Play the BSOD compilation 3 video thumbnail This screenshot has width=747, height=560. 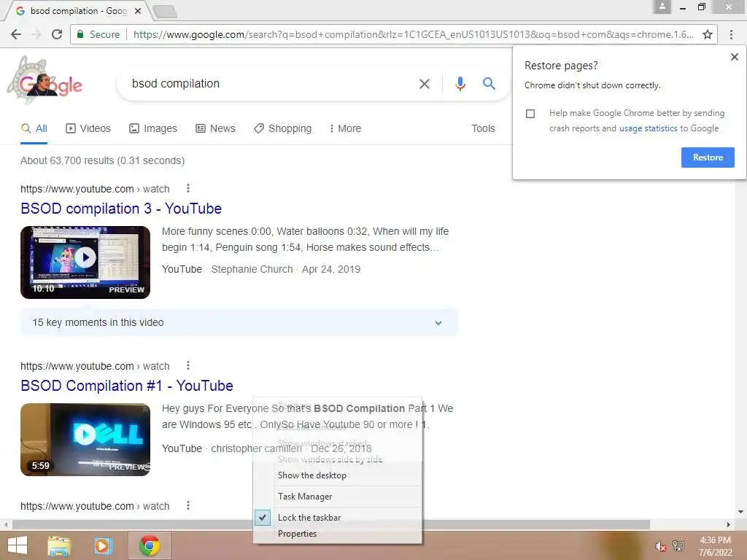[x=85, y=262]
